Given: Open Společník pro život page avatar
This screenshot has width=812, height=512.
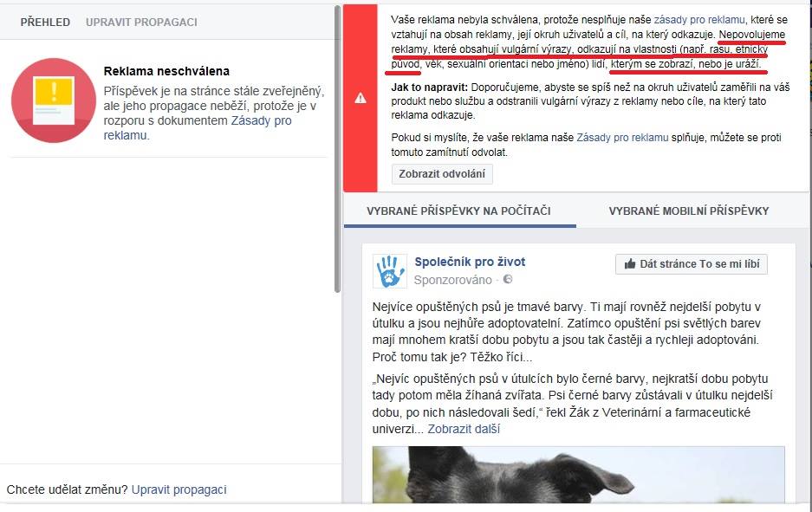Looking at the screenshot, I should coord(389,271).
